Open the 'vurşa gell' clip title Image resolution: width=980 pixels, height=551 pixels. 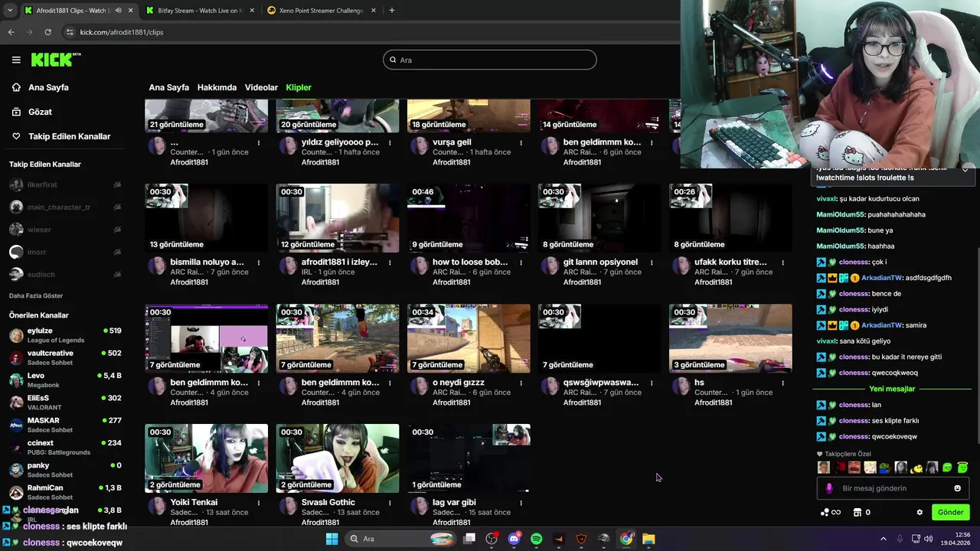(452, 142)
